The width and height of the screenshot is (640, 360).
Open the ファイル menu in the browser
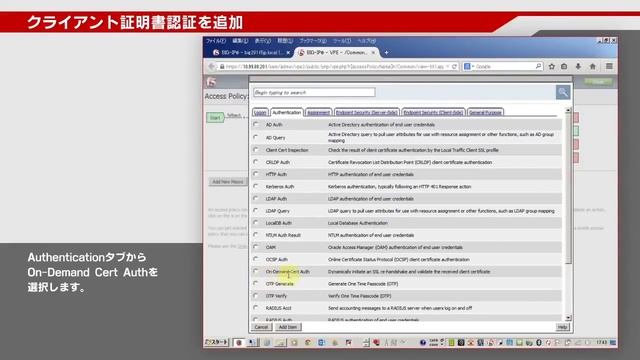point(216,41)
